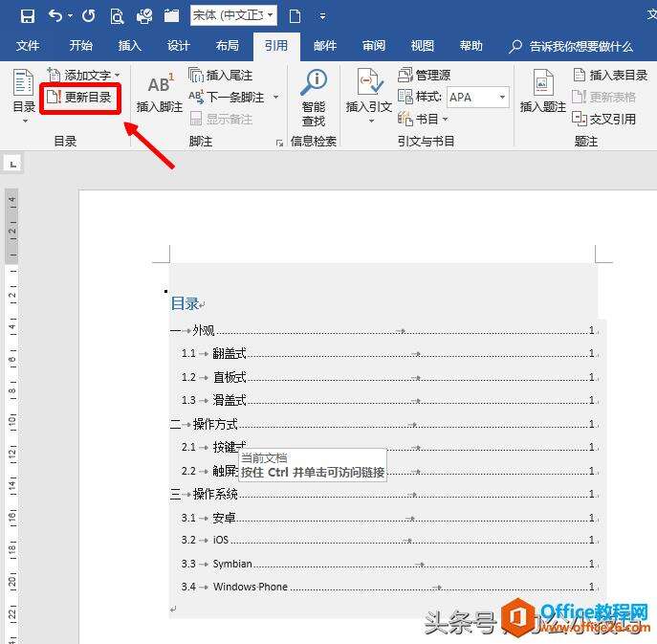Open the undo history dropdown arrow
Viewport: 657px width, 644px height.
(70, 16)
